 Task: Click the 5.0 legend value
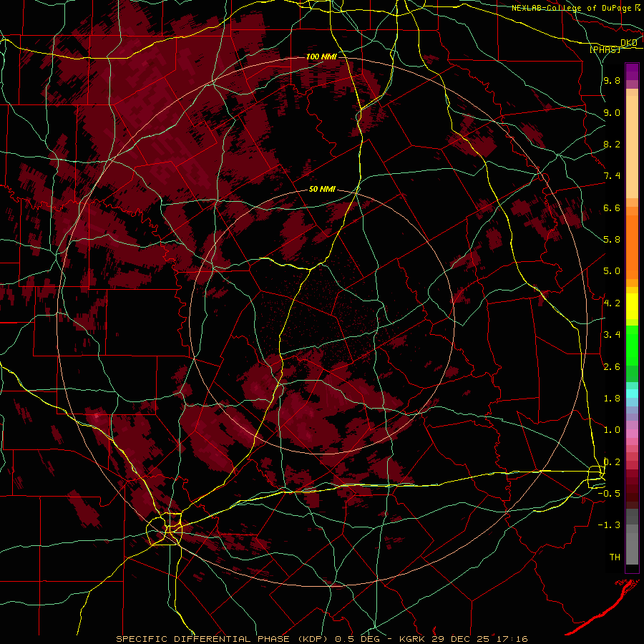(612, 271)
